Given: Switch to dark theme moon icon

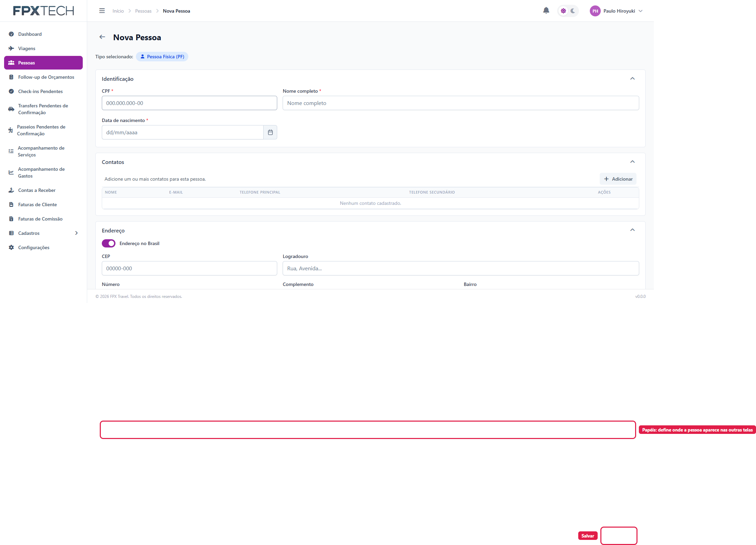Looking at the screenshot, I should (x=573, y=11).
